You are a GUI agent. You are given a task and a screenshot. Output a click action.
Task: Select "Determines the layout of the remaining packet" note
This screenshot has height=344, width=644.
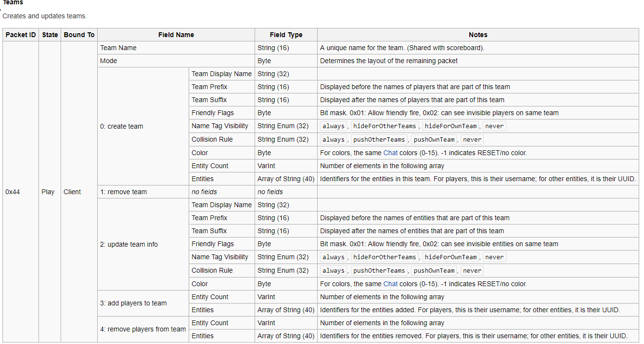point(389,61)
